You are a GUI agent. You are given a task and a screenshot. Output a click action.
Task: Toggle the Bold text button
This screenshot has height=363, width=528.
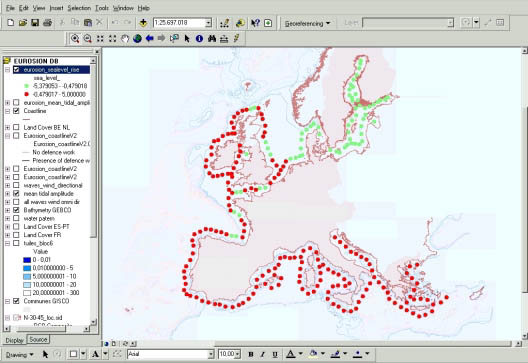tap(251, 354)
